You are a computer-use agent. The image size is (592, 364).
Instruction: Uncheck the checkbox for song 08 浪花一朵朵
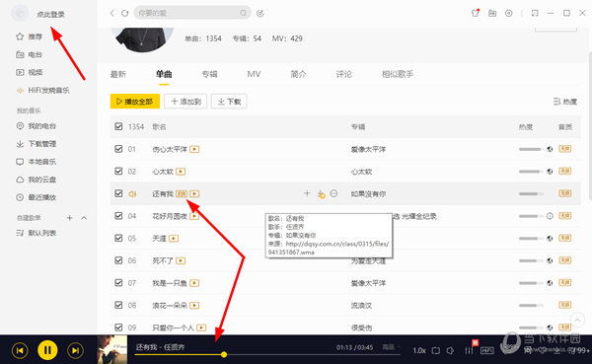click(x=118, y=305)
